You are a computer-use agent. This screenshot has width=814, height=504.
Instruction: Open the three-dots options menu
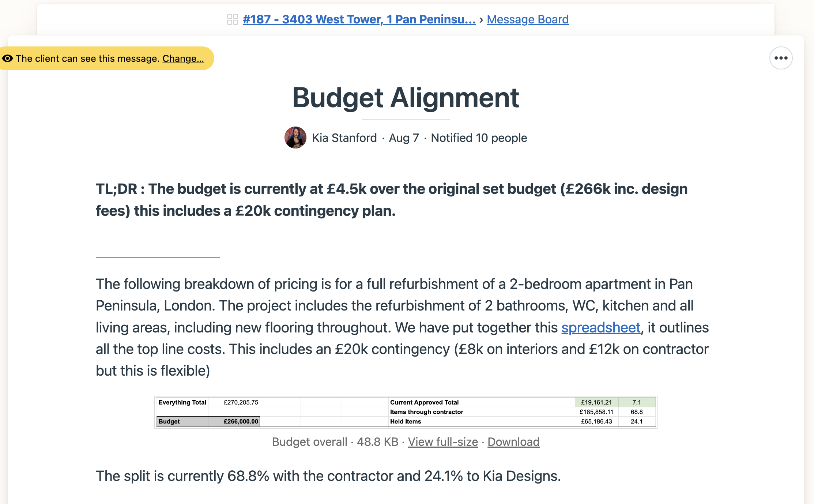[x=781, y=58]
